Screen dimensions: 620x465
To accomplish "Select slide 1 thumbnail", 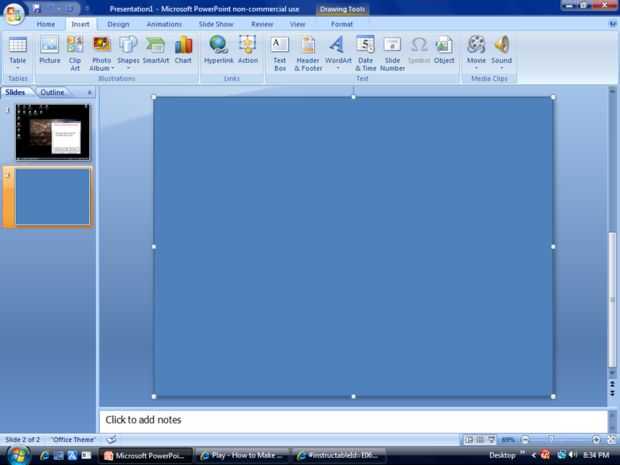I will point(53,132).
